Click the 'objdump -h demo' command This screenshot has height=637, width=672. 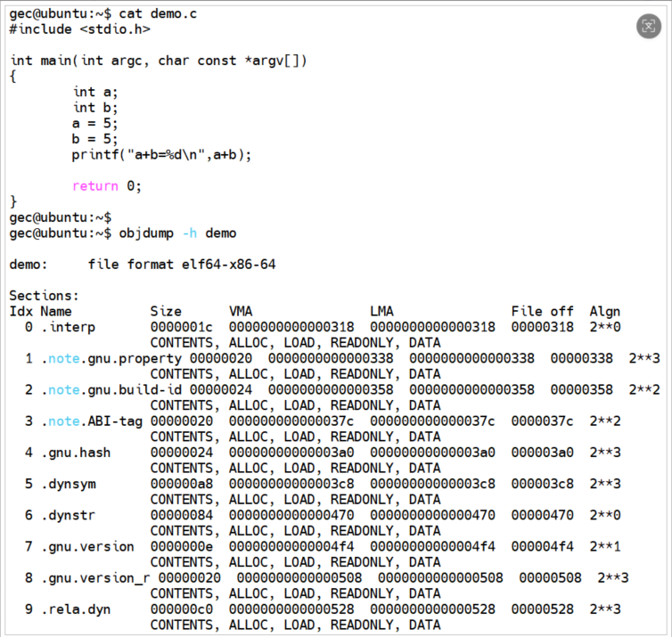177,233
